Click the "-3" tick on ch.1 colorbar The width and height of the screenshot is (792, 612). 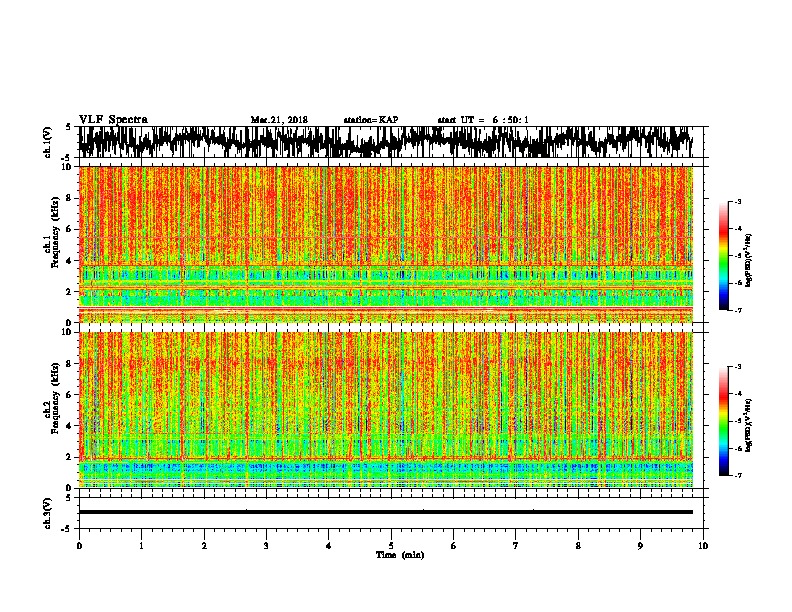pos(738,202)
